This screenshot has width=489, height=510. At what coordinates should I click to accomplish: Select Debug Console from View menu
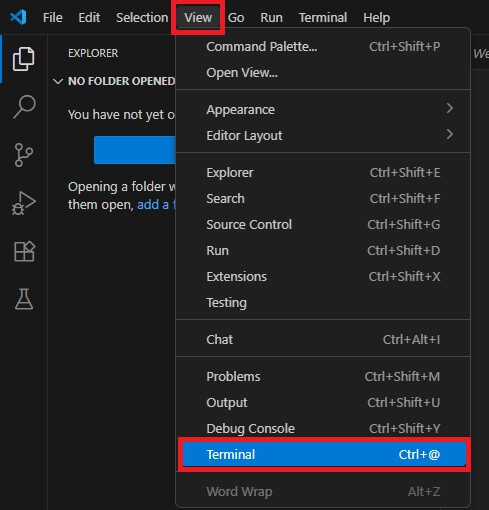tap(323, 428)
